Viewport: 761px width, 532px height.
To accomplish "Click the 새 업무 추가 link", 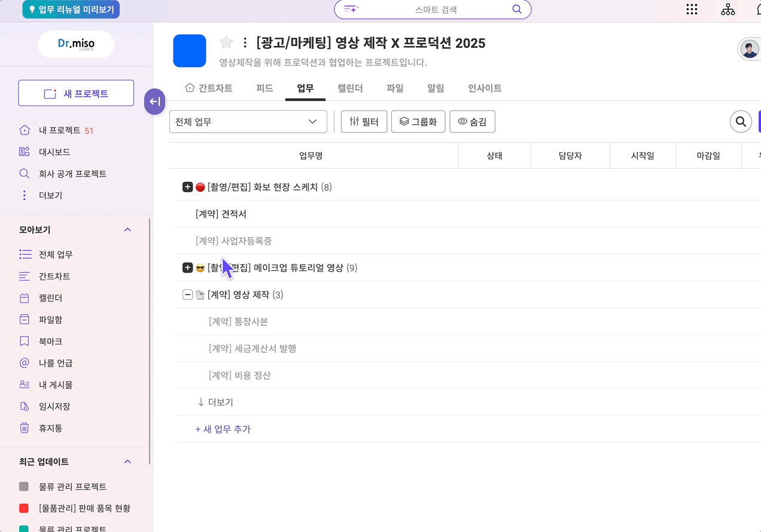I will (x=223, y=429).
